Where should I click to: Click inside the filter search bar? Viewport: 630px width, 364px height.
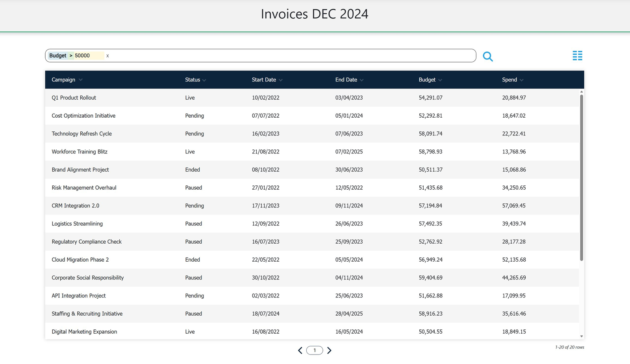(x=276, y=55)
